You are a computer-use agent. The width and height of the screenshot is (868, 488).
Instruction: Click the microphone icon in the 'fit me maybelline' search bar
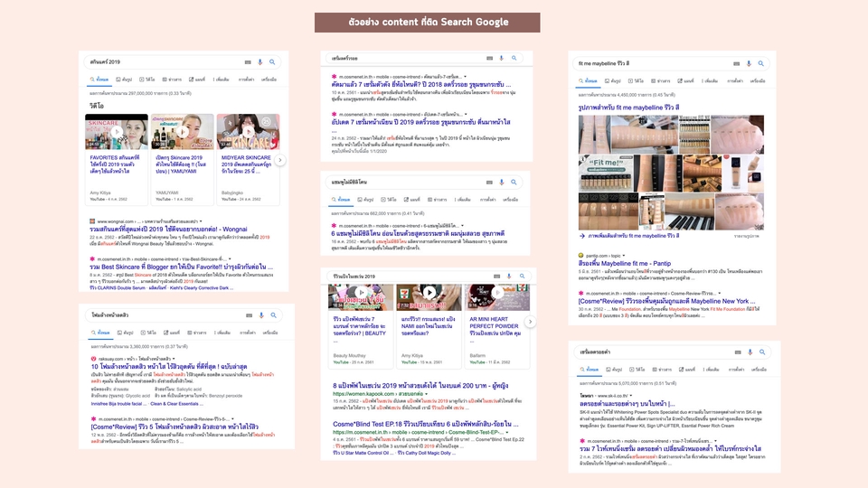749,63
